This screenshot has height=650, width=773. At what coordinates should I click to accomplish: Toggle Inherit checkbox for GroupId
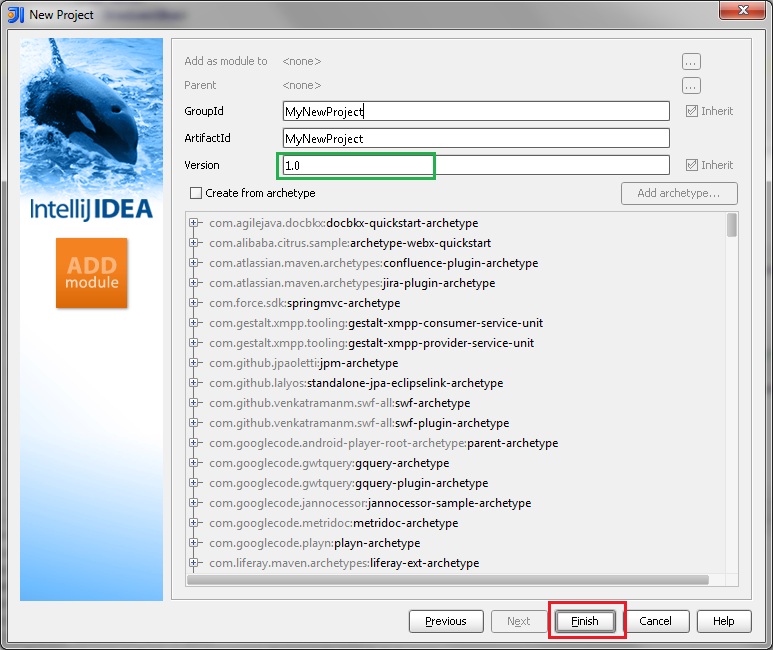[692, 111]
